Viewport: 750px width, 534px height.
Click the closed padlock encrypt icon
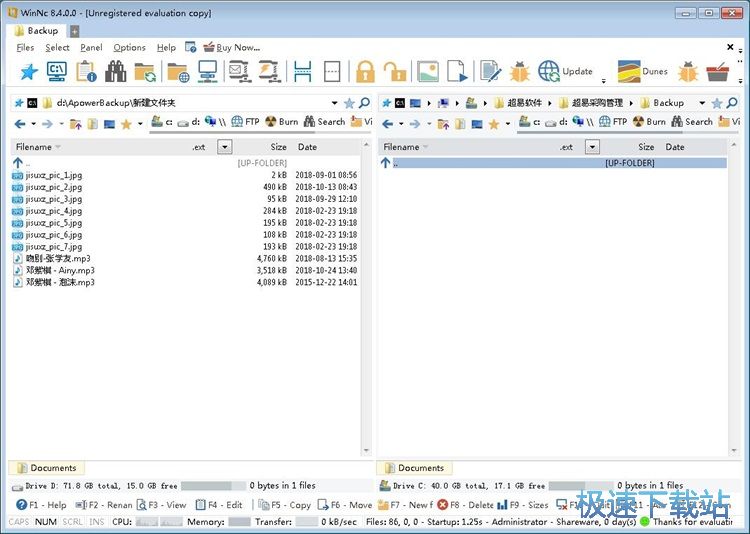click(x=365, y=71)
